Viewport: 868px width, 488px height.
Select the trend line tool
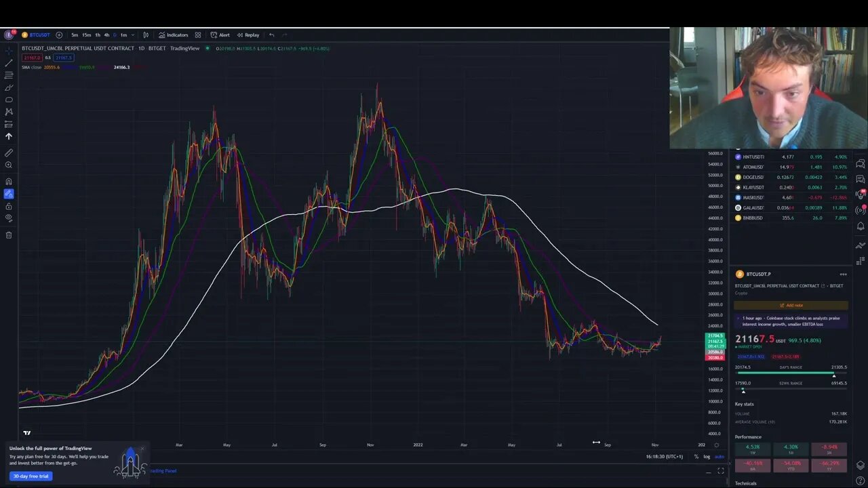point(9,63)
